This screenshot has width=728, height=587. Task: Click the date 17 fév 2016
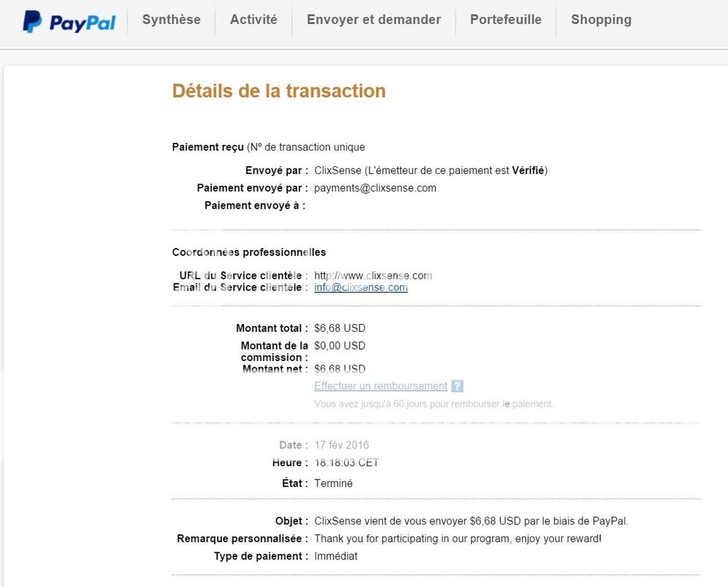342,446
